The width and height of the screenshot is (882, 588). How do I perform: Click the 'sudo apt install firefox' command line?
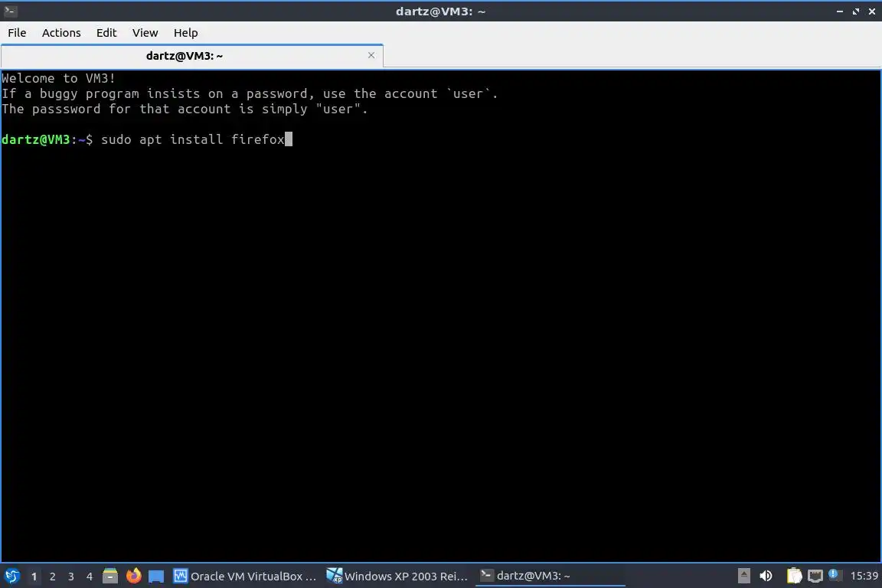pos(193,139)
